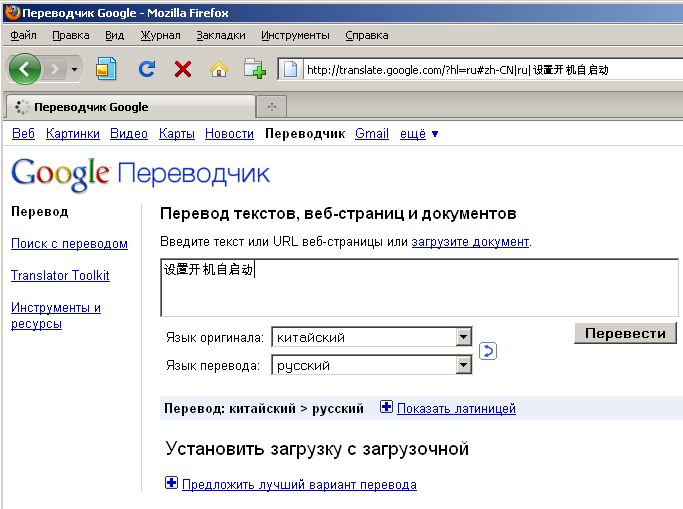683x509 pixels.
Task: Open the Справка menu
Action: click(x=367, y=35)
